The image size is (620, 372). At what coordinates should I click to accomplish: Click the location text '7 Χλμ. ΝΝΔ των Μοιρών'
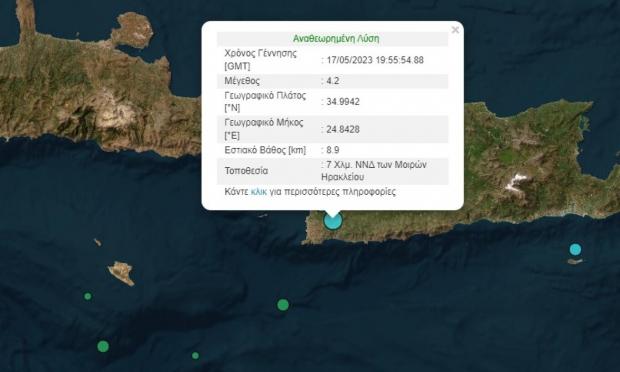tap(376, 164)
